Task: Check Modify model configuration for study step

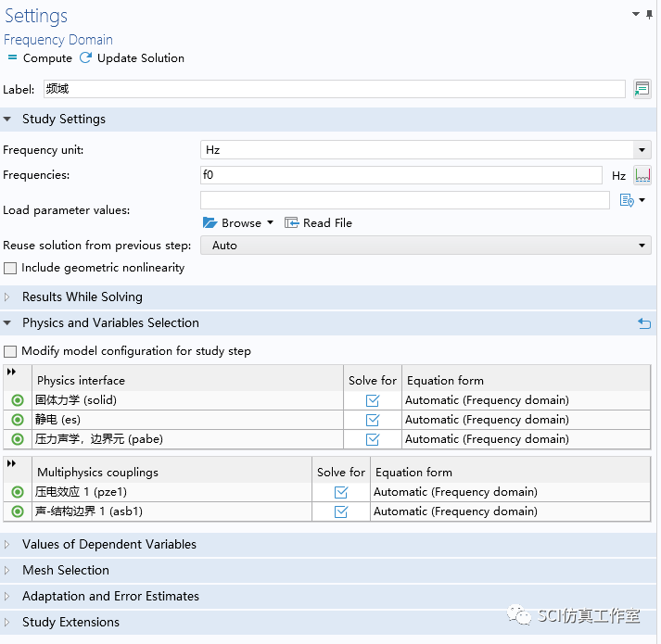Action: [10, 351]
